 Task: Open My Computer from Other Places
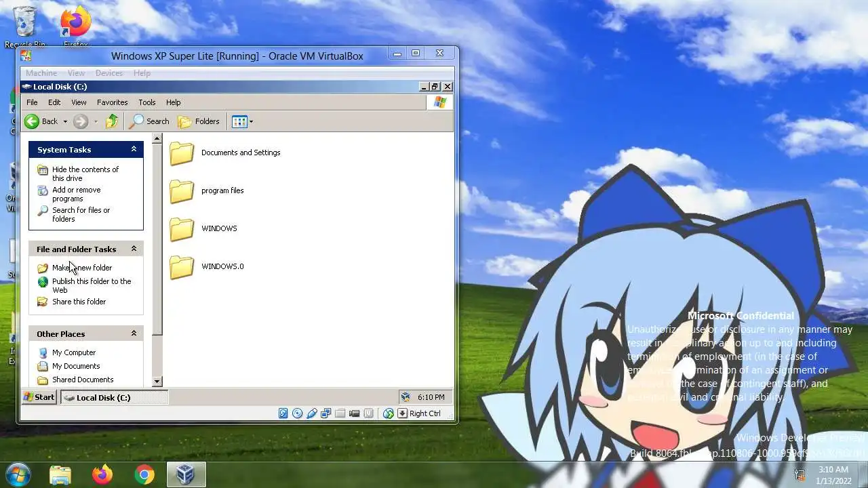click(x=74, y=352)
